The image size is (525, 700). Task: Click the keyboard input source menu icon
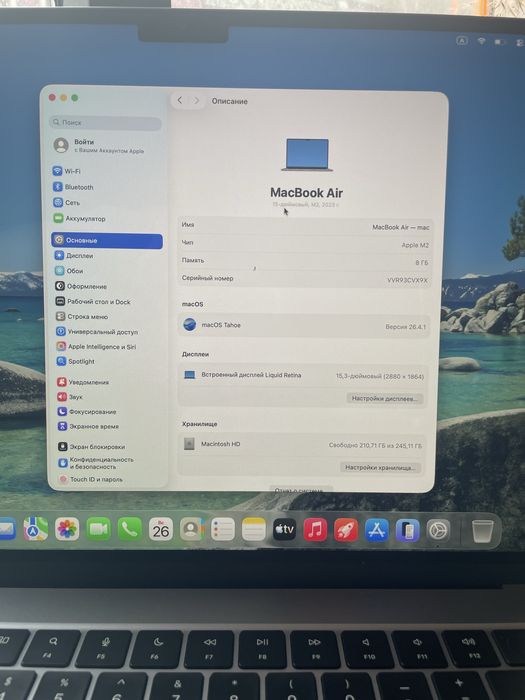point(462,41)
